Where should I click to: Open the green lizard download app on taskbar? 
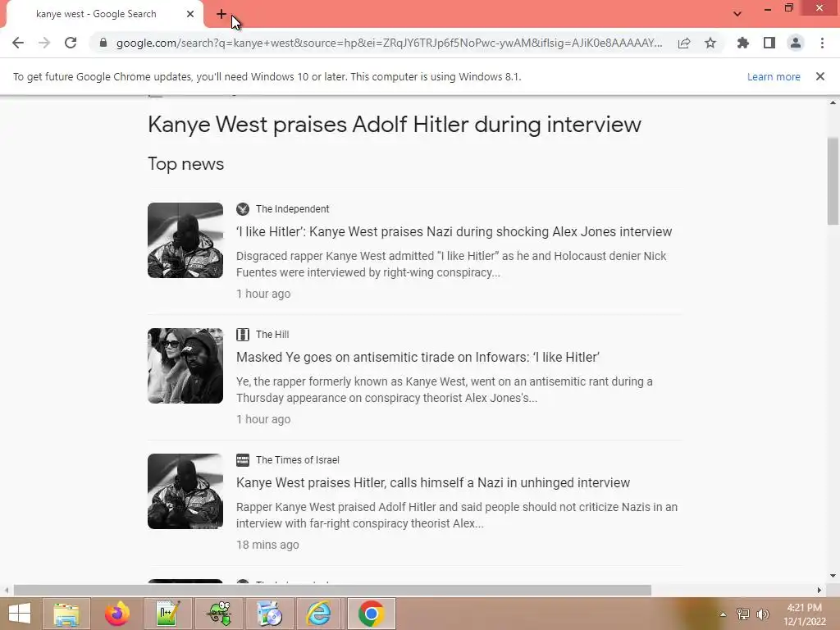point(218,614)
